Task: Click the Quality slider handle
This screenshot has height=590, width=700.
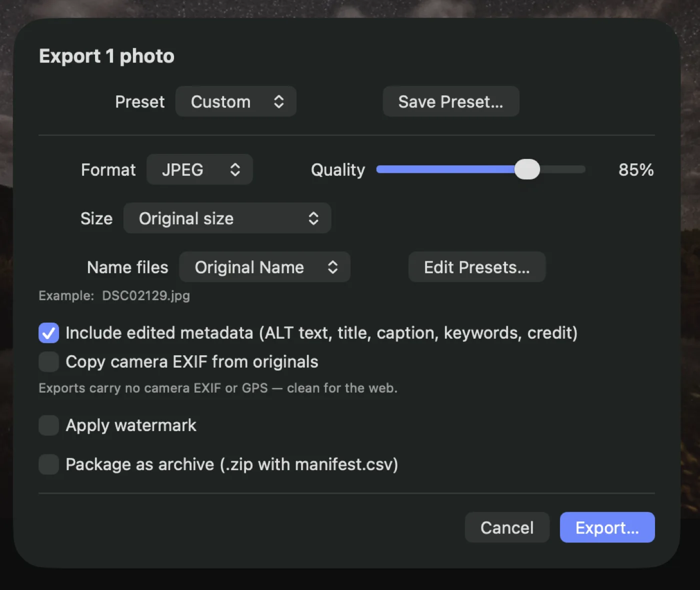Action: pos(527,169)
